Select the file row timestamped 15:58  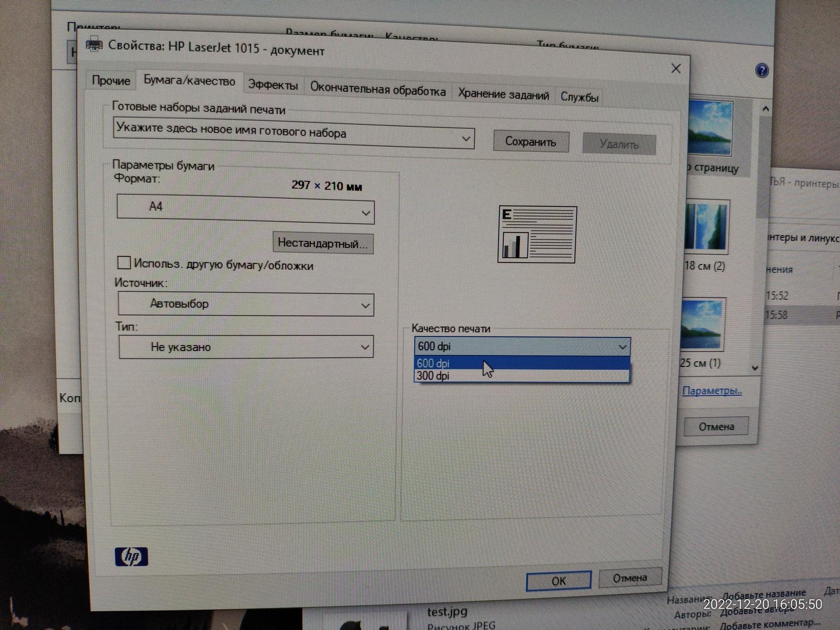[802, 315]
